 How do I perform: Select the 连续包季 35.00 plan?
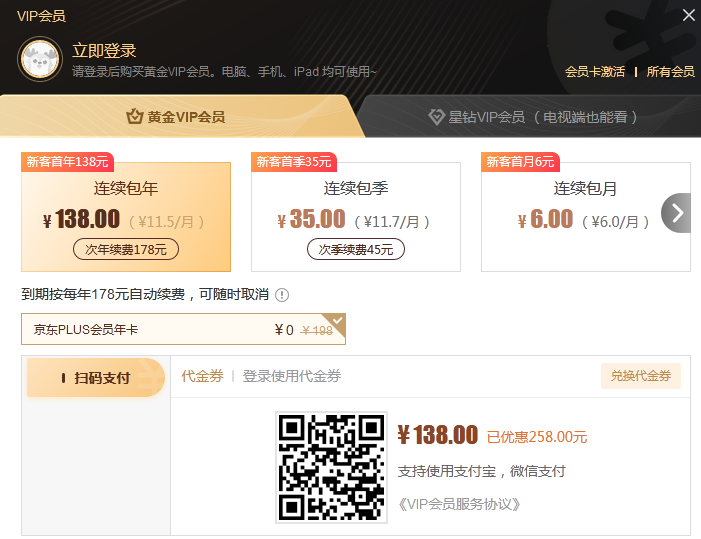click(x=356, y=217)
